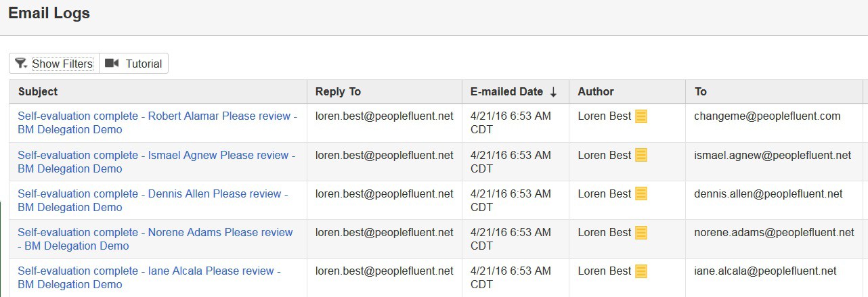Sort by E-mailed Date column header
This screenshot has width=868, height=297.
click(506, 91)
